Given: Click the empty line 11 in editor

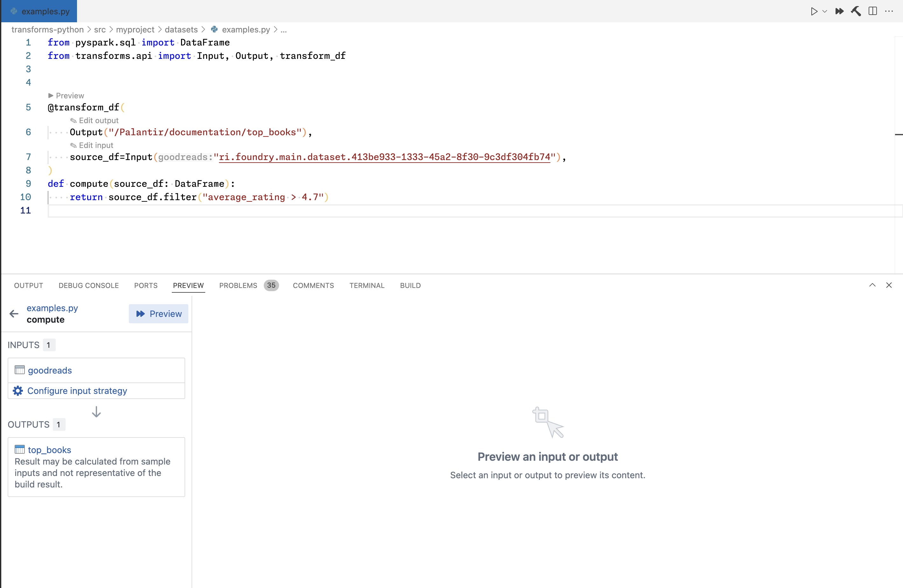Looking at the screenshot, I should pos(474,211).
